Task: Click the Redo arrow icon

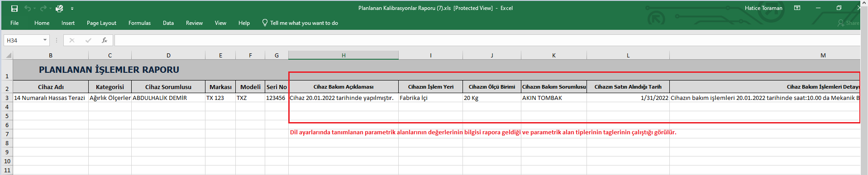Action: tap(43, 8)
